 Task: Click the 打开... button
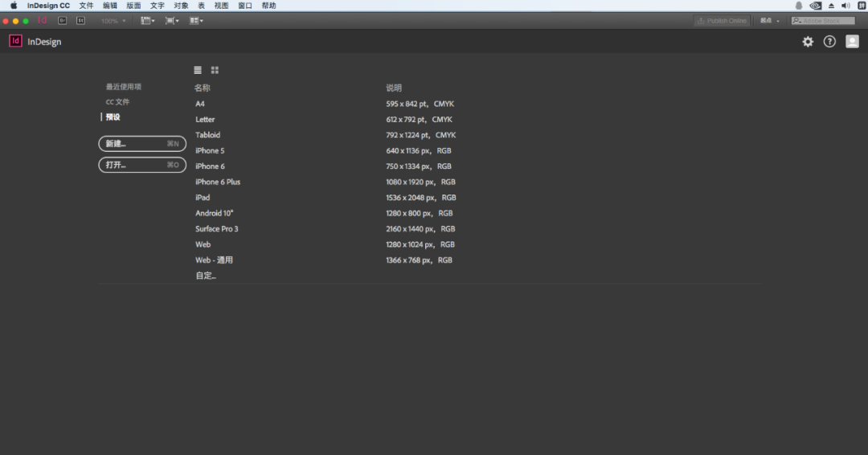click(x=142, y=165)
